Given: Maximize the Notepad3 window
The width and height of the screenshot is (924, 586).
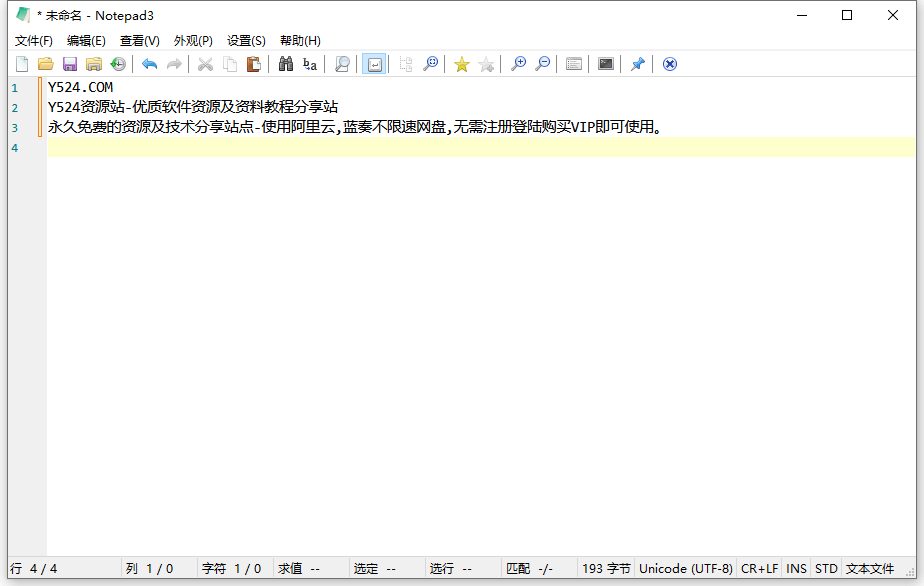Looking at the screenshot, I should (847, 15).
